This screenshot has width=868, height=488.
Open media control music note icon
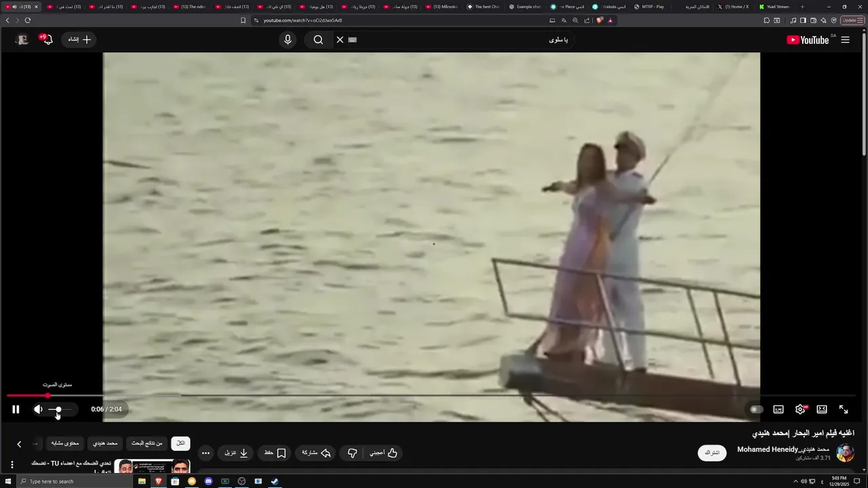[793, 20]
